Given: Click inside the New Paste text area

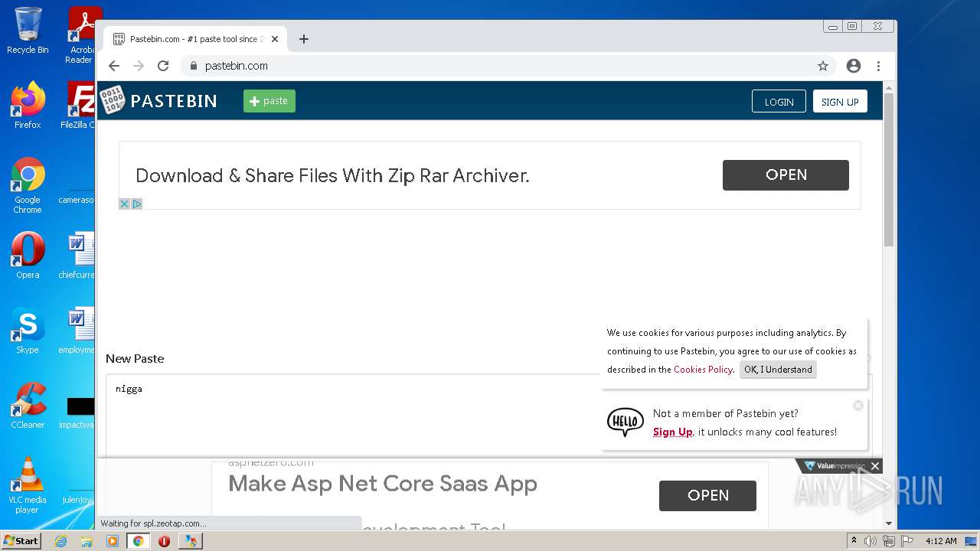Looking at the screenshot, I should pyautogui.click(x=352, y=416).
